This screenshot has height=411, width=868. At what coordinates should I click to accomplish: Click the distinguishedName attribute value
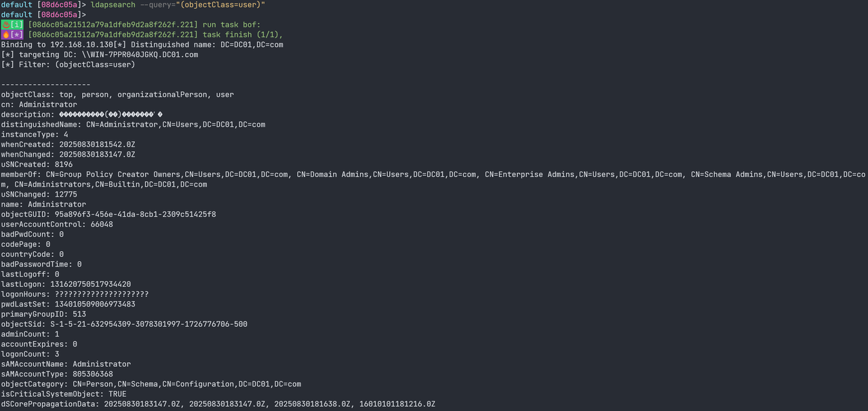coord(176,125)
